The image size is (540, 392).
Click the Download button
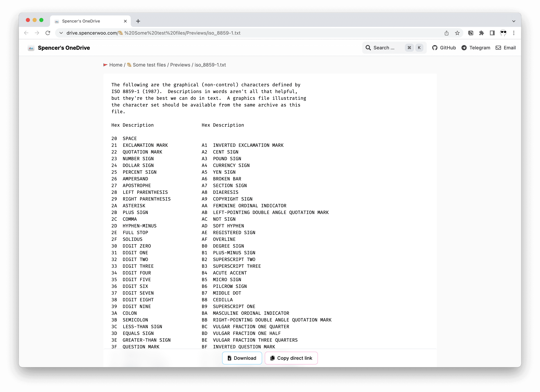click(x=242, y=358)
